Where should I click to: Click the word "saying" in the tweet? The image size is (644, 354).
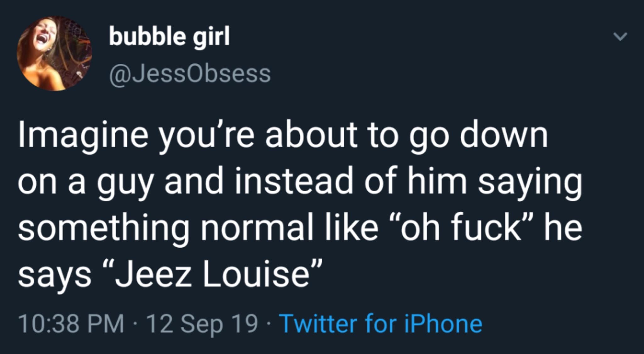coord(530,184)
